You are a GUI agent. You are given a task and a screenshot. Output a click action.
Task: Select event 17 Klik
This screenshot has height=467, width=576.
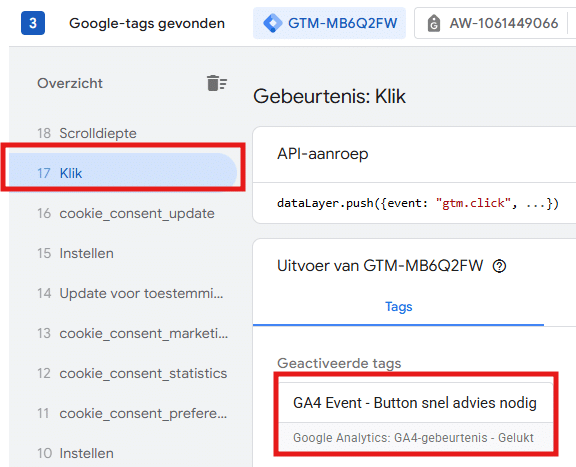pyautogui.click(x=123, y=173)
